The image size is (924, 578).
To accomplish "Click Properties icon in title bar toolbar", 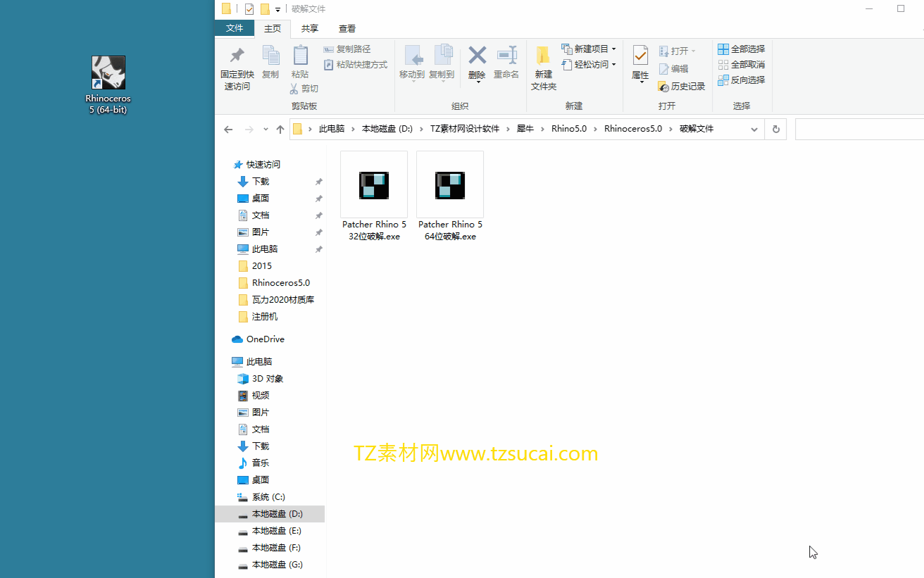I will [x=249, y=9].
